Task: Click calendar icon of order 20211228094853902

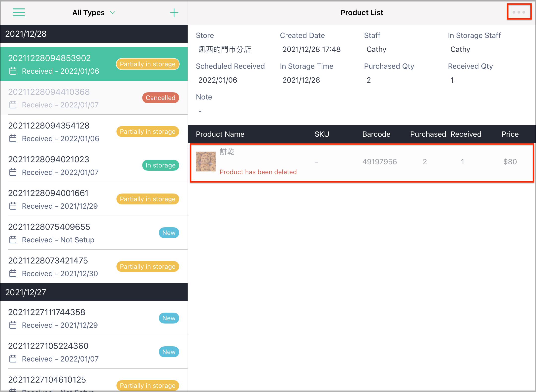Action: point(13,71)
